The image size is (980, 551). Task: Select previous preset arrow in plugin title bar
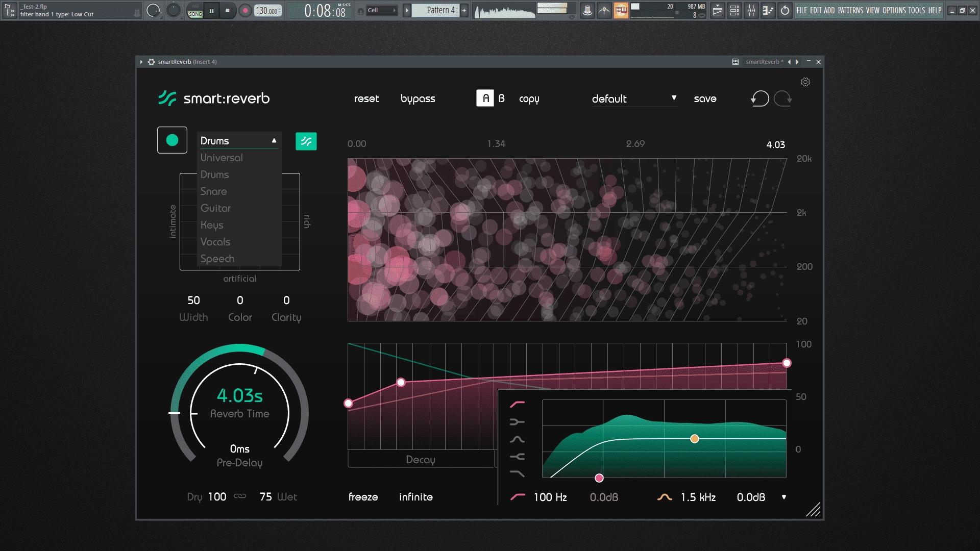point(789,62)
